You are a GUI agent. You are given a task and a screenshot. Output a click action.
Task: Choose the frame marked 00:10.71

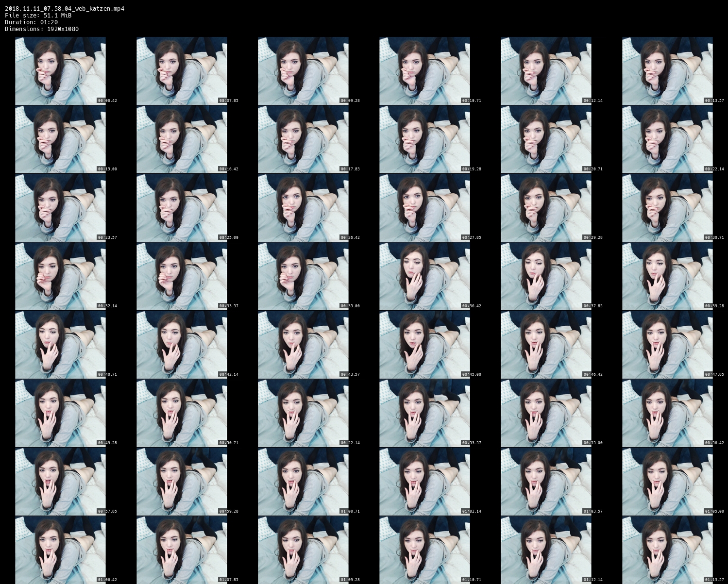point(425,71)
